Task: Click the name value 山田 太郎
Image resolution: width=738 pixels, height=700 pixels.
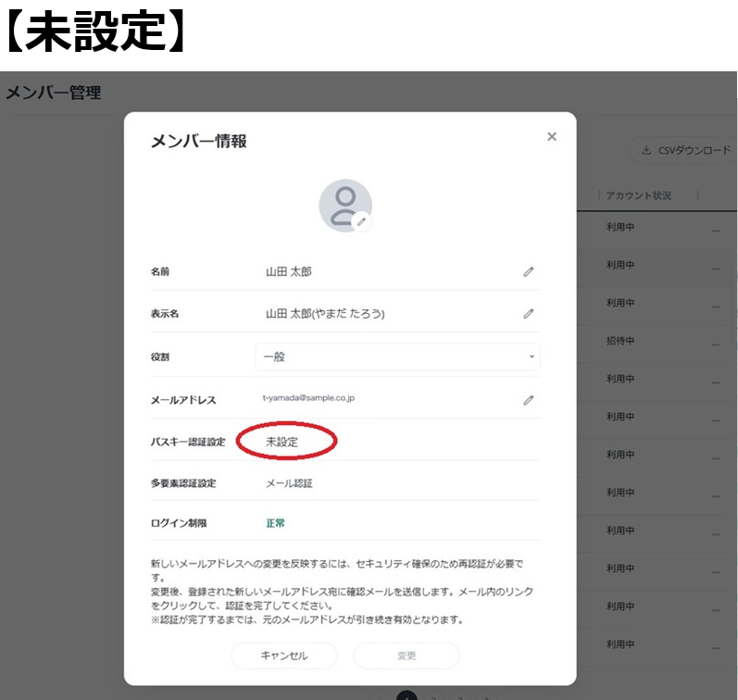Action: point(289,271)
